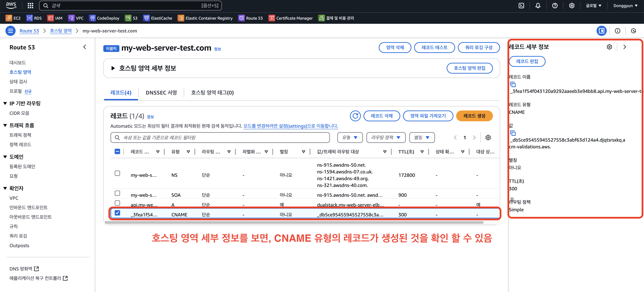Toggle the select-all records checkbox
Screen dimensions: 644x292
click(117, 152)
